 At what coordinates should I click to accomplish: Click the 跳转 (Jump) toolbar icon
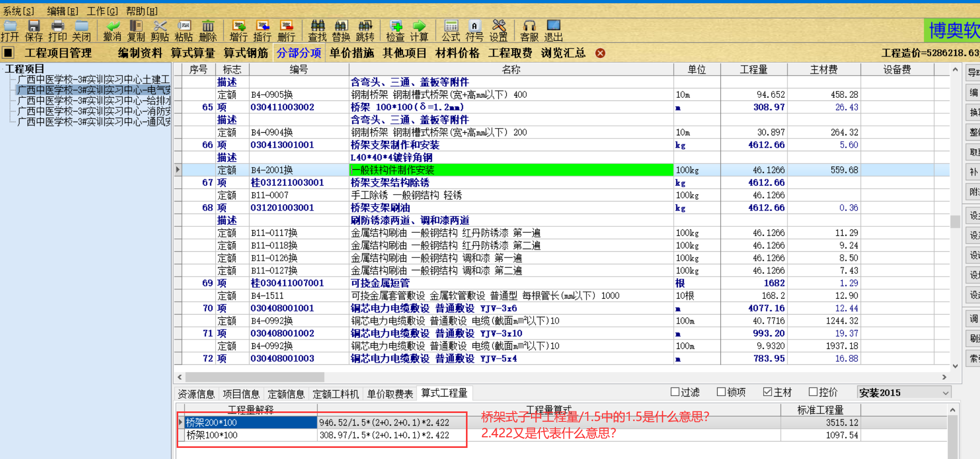(x=365, y=31)
